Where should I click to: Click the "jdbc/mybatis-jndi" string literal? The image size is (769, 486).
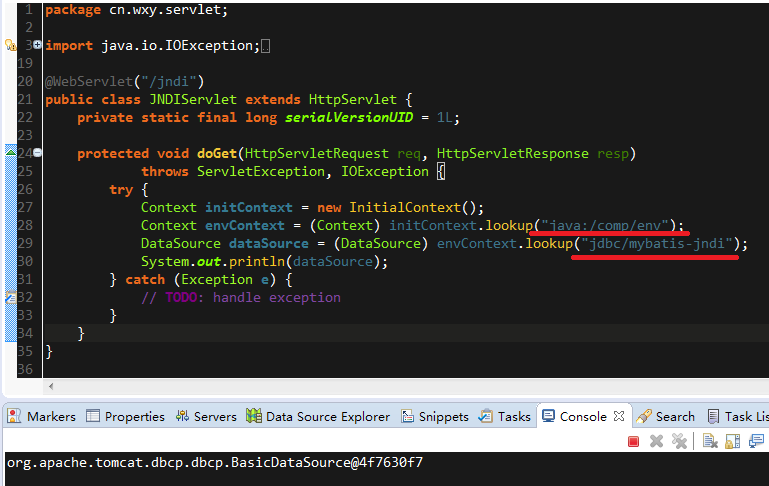(657, 244)
